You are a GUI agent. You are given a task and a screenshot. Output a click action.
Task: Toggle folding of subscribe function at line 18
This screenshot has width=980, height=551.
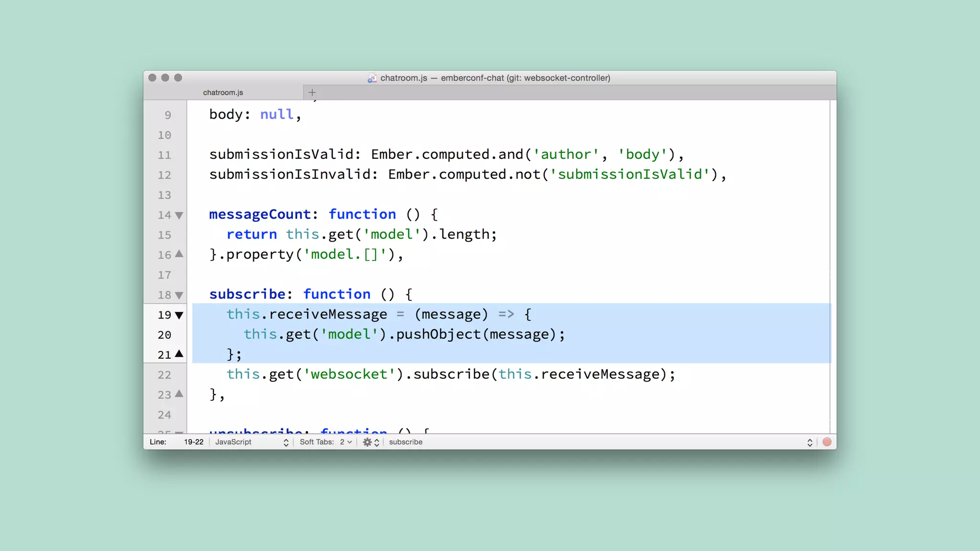(x=179, y=295)
